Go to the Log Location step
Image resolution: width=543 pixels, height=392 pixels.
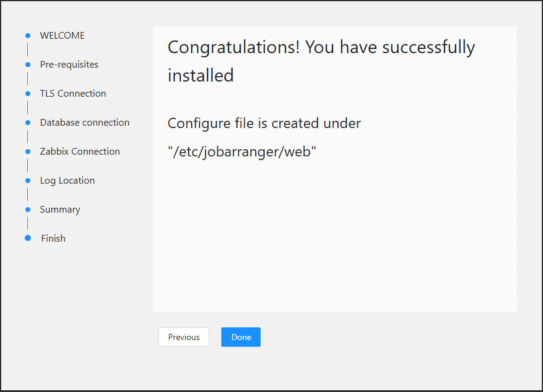(68, 181)
